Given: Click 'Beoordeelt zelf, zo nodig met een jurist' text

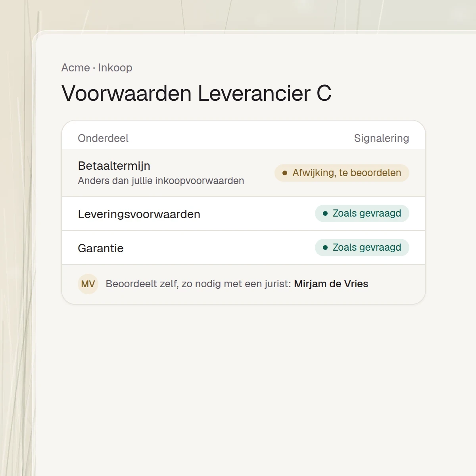Looking at the screenshot, I should pyautogui.click(x=198, y=284).
